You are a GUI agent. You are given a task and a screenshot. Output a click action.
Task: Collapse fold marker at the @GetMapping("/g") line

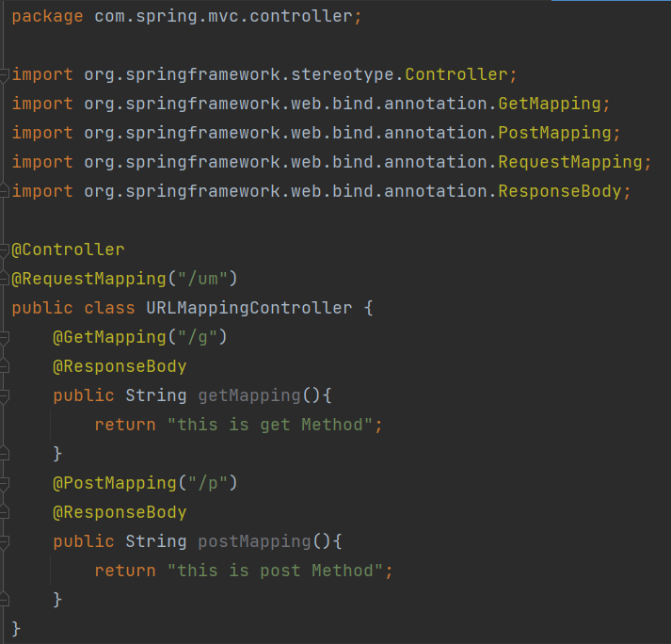5,337
